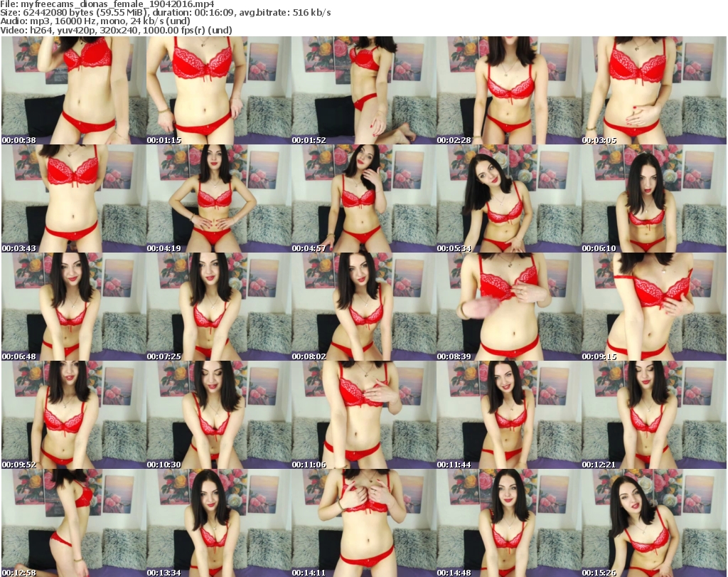The width and height of the screenshot is (728, 577).
Task: Open the thumbnail stamped 00:13:34
Action: [219, 523]
